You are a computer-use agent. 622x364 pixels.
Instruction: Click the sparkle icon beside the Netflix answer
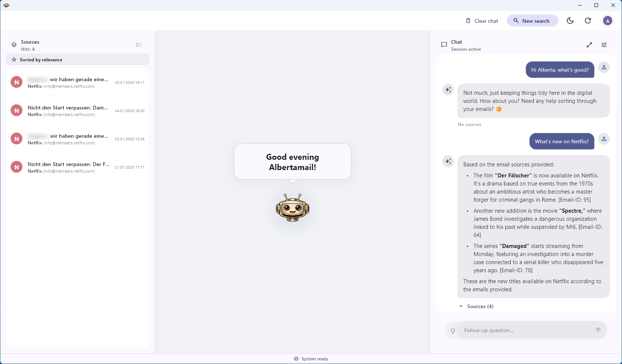448,161
